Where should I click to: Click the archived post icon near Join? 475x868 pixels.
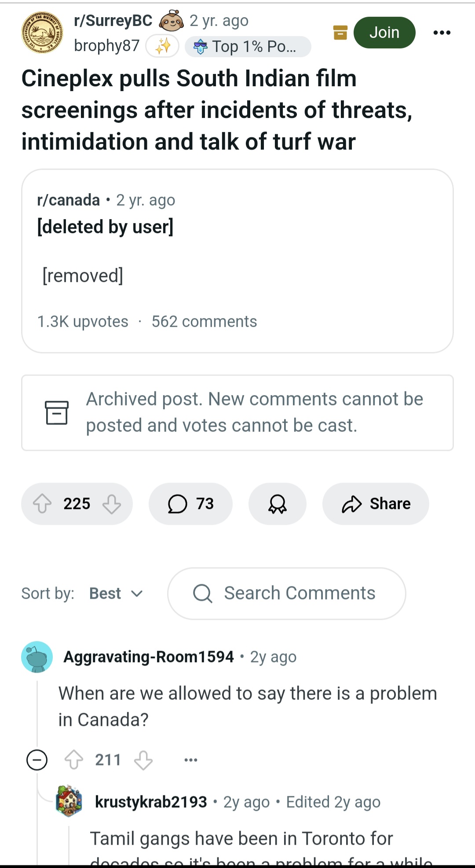click(340, 33)
